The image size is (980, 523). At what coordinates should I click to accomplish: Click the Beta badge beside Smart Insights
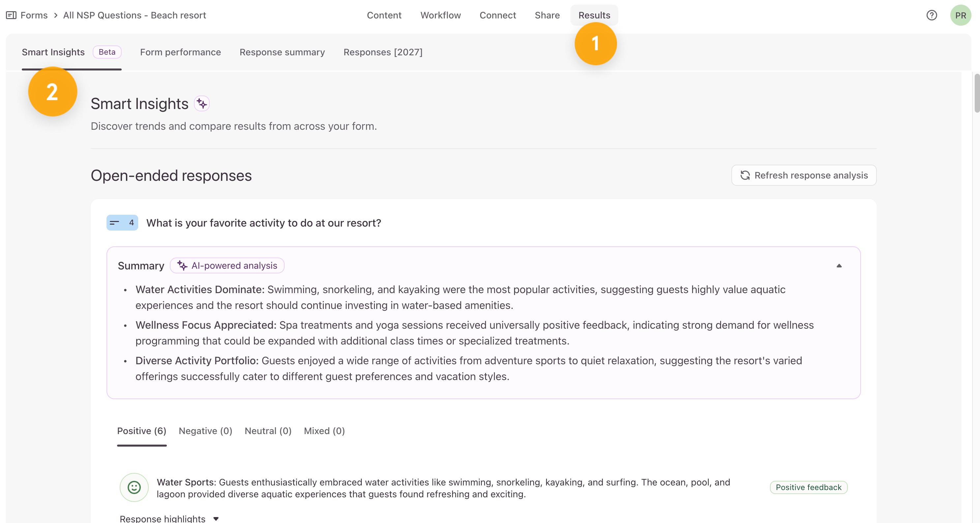[x=107, y=52]
